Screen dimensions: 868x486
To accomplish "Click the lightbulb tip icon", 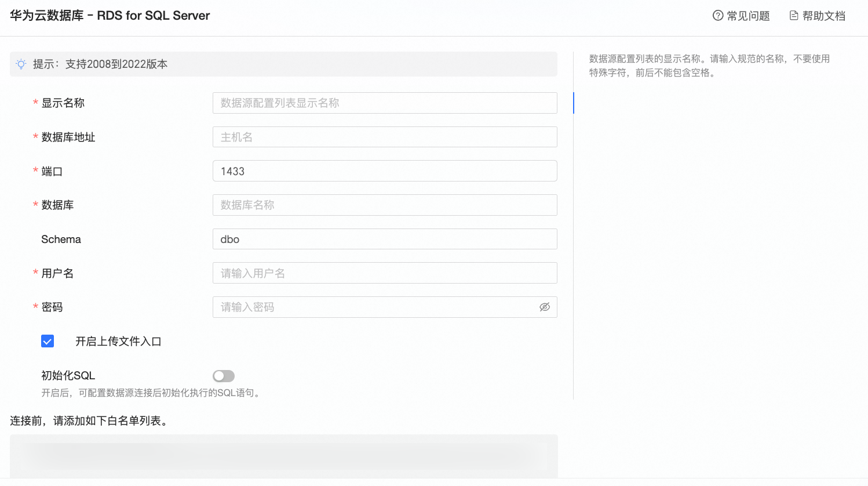I will coord(21,64).
